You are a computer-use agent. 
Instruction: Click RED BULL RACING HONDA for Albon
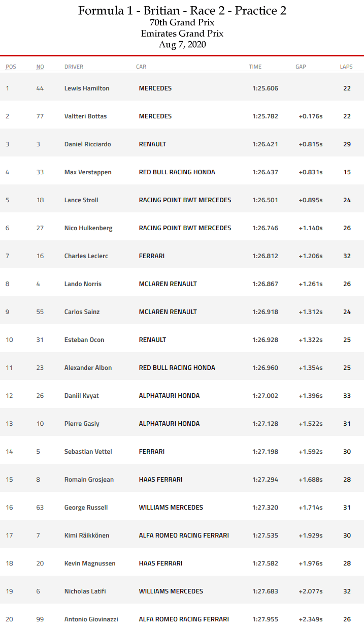point(177,368)
